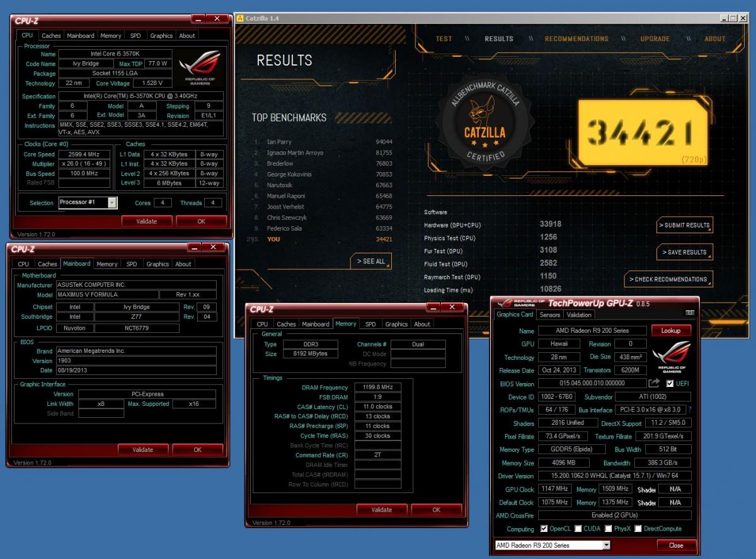Click the SUBMIT RESULTS button

coord(685,225)
